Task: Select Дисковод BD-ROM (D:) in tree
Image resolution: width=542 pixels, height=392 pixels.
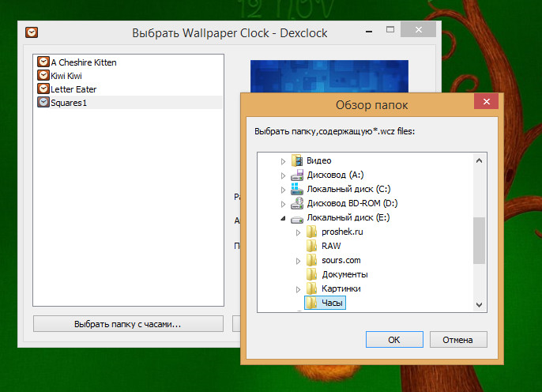Action: tap(352, 203)
